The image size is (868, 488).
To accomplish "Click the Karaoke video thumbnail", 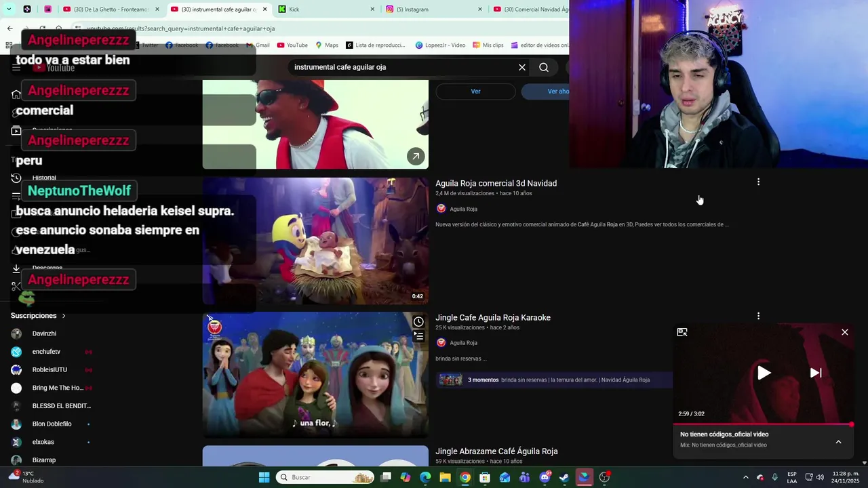I will click(315, 374).
